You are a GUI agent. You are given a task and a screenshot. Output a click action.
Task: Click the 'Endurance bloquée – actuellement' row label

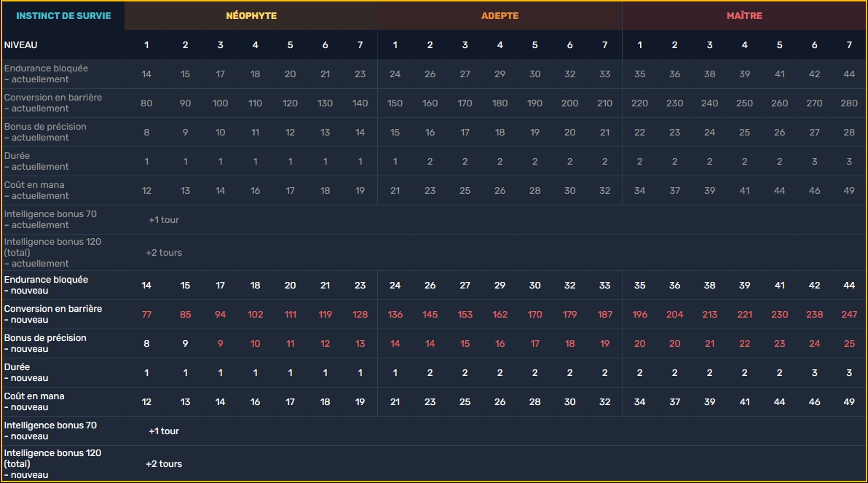[x=46, y=74]
